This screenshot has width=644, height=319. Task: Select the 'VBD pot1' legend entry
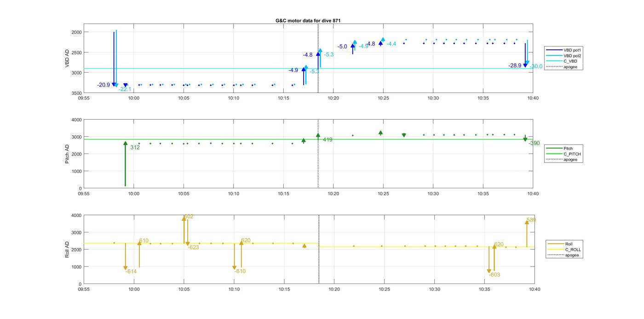point(572,50)
